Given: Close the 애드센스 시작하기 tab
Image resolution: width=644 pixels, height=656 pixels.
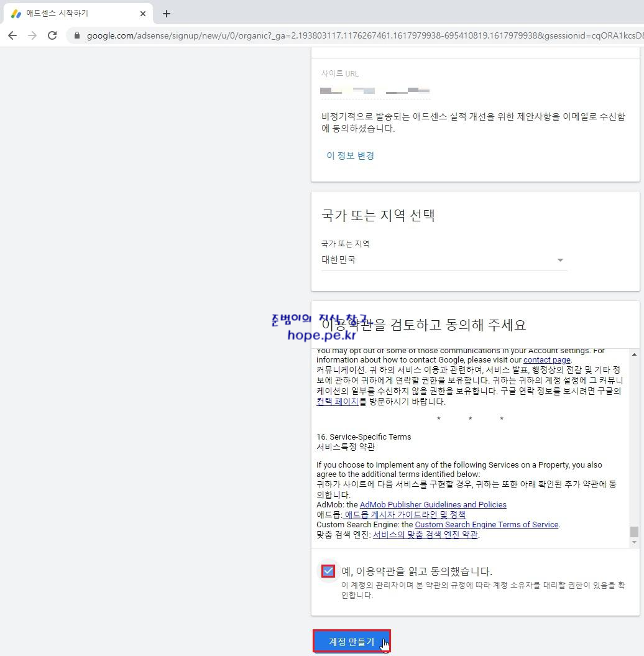Looking at the screenshot, I should 142,14.
